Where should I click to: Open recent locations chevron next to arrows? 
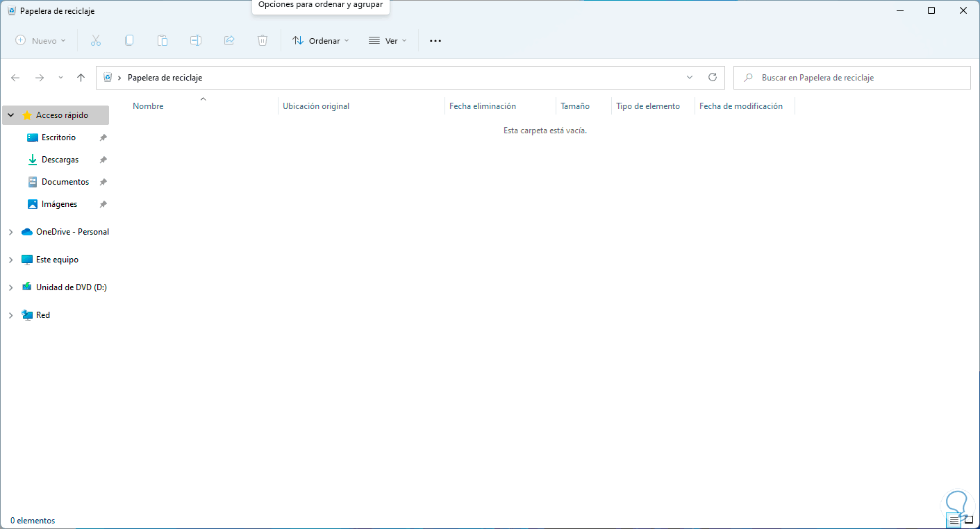click(x=60, y=78)
